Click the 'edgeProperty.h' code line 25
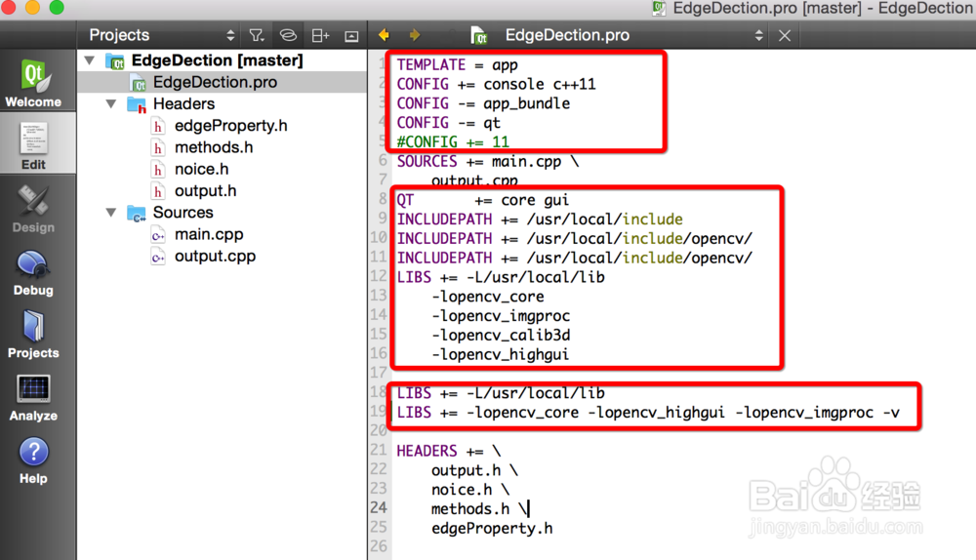The height and width of the screenshot is (560, 976). click(x=492, y=528)
